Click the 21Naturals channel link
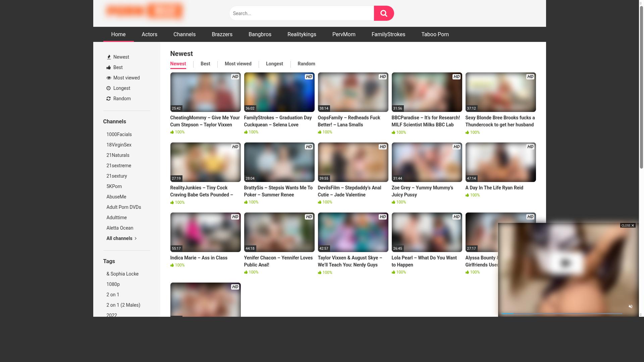This screenshot has height=362, width=644. 118,155
